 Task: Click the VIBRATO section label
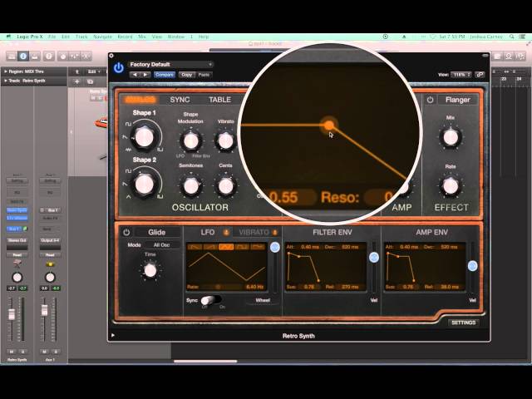(x=254, y=233)
